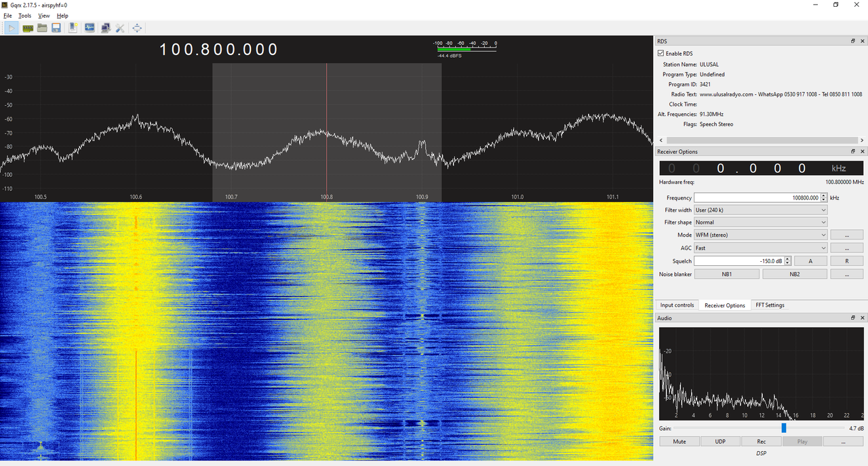The height and width of the screenshot is (466, 868).
Task: Click the 100.6 label on frequency axis
Action: coord(136,197)
